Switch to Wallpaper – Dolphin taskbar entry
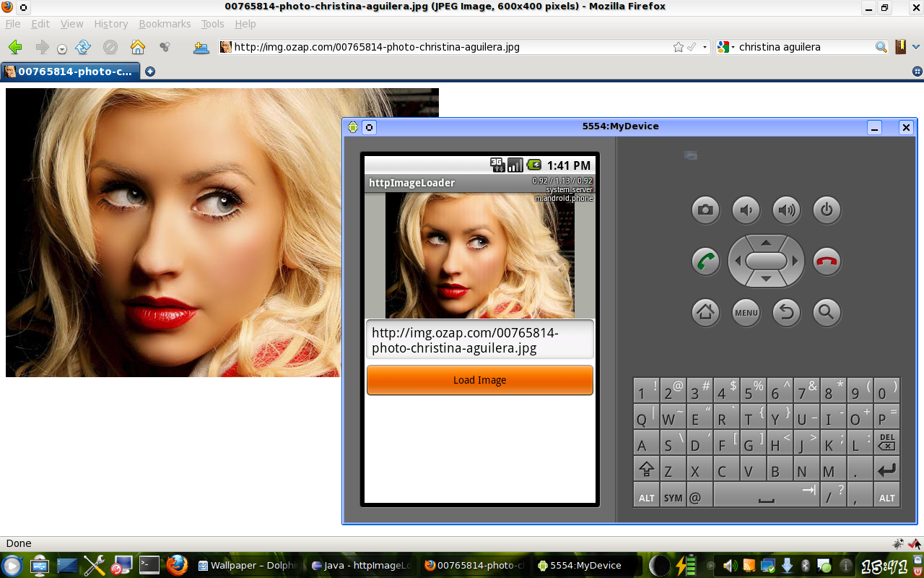This screenshot has height=578, width=924. click(x=250, y=566)
